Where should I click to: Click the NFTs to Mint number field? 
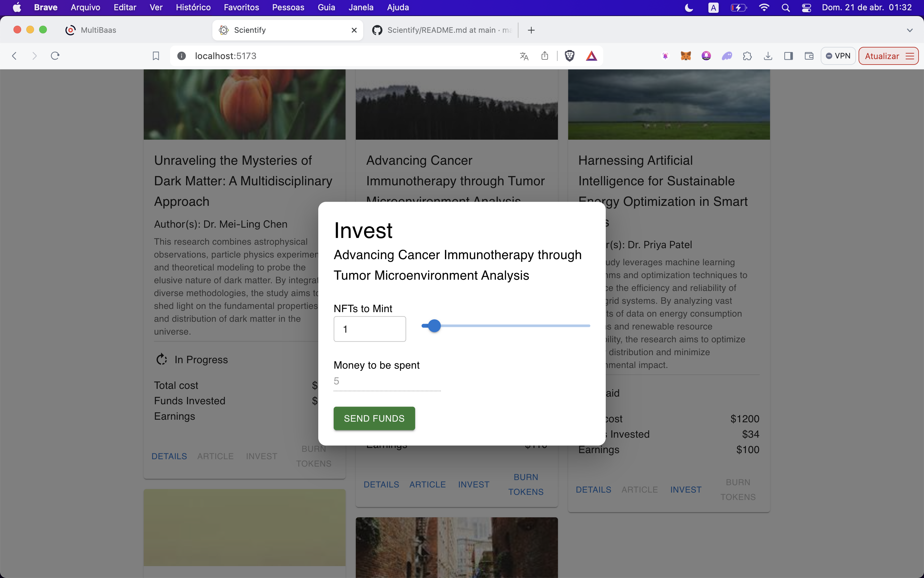pyautogui.click(x=370, y=329)
